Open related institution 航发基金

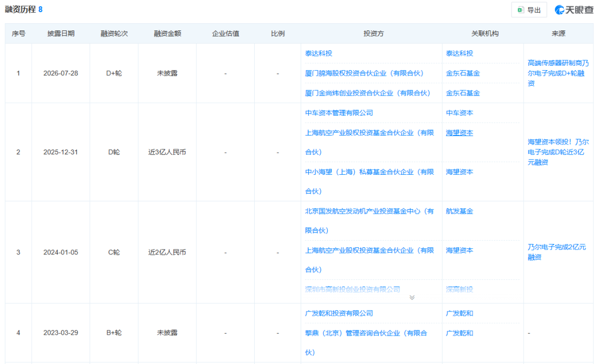[x=460, y=211]
